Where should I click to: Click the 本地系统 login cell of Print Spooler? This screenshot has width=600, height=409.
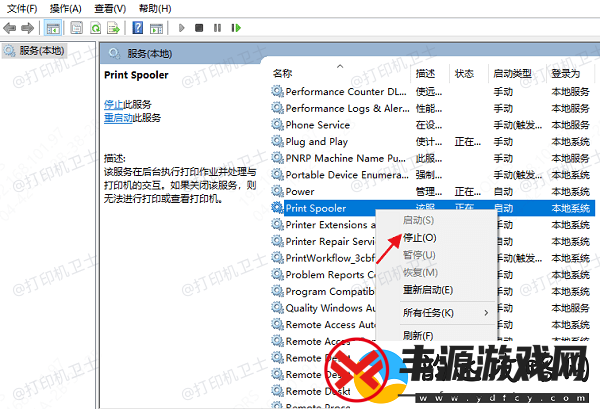click(570, 208)
